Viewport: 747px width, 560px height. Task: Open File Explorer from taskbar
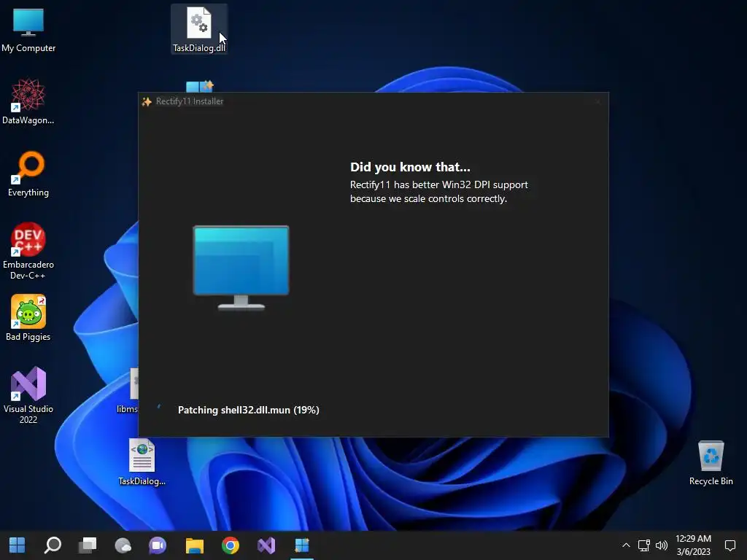(x=194, y=545)
